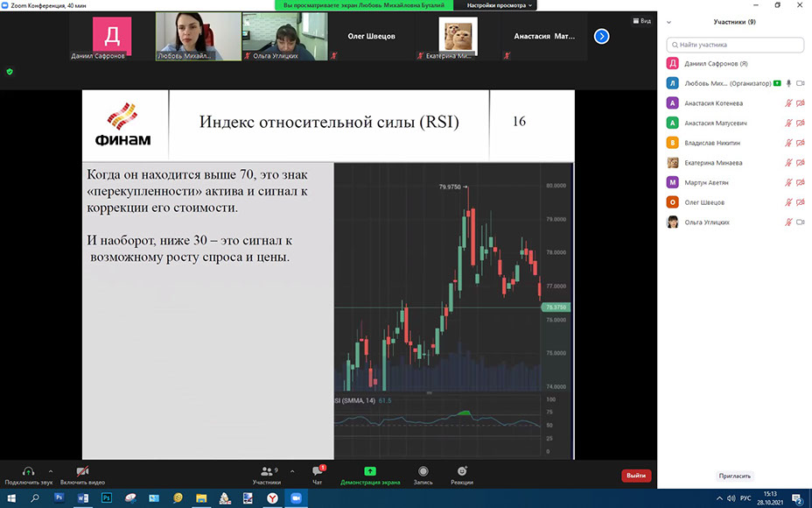Toggle the View (Вид) layout button
812x508 pixels.
[x=641, y=21]
